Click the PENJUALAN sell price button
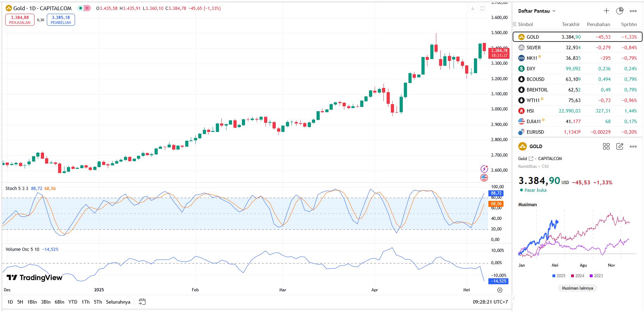The width and height of the screenshot is (644, 311). pos(20,20)
